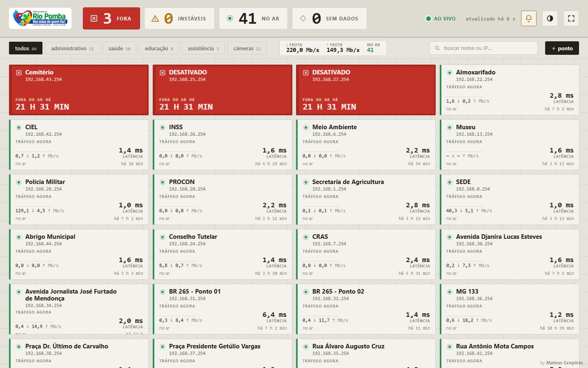Select the administrativo tab

click(x=72, y=48)
